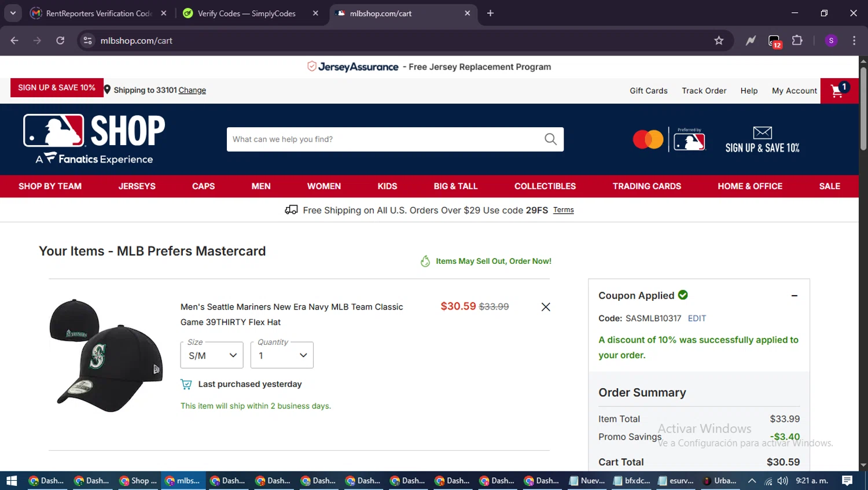Viewport: 868px width, 490px height.
Task: Collapse the Coupon Applied section
Action: click(795, 296)
